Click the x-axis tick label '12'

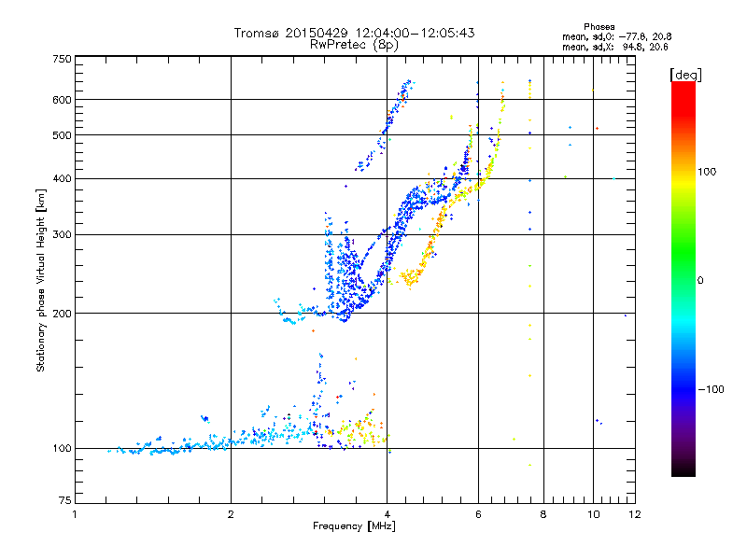pyautogui.click(x=635, y=514)
